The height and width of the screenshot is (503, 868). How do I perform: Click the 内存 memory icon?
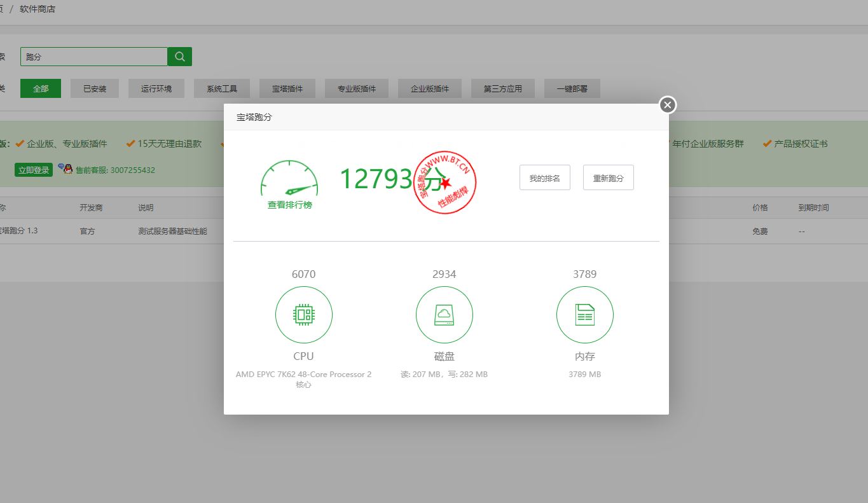584,314
